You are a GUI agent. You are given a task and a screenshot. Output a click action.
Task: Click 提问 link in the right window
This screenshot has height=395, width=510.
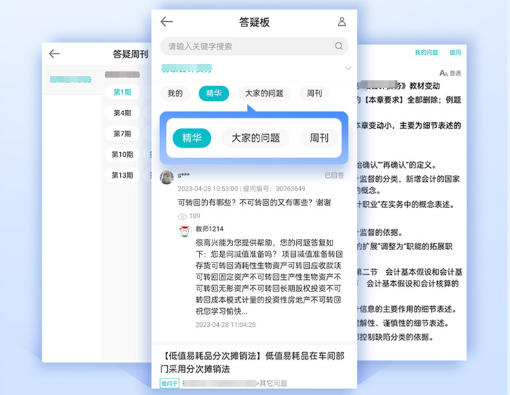pyautogui.click(x=455, y=53)
